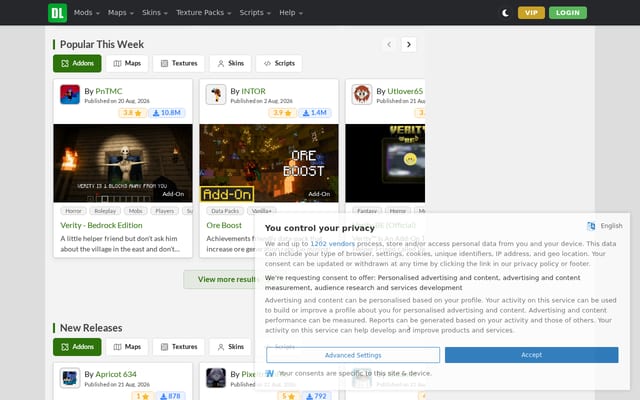Go to previous Popular This Week page
640x400 pixels.
pyautogui.click(x=389, y=44)
